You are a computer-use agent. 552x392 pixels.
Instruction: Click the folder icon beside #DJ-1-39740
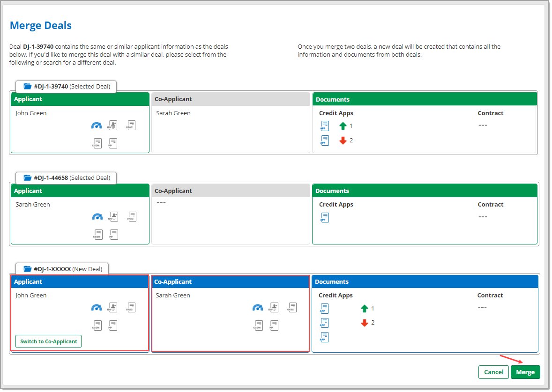click(x=28, y=86)
